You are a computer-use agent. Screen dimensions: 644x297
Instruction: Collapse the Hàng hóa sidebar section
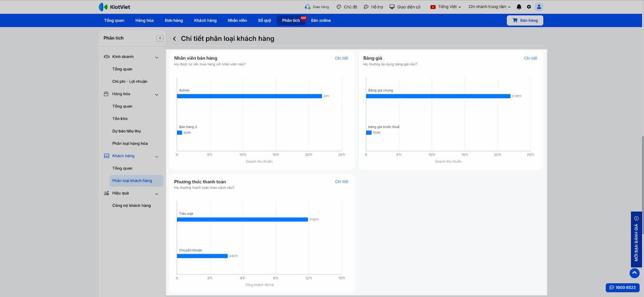(x=157, y=94)
